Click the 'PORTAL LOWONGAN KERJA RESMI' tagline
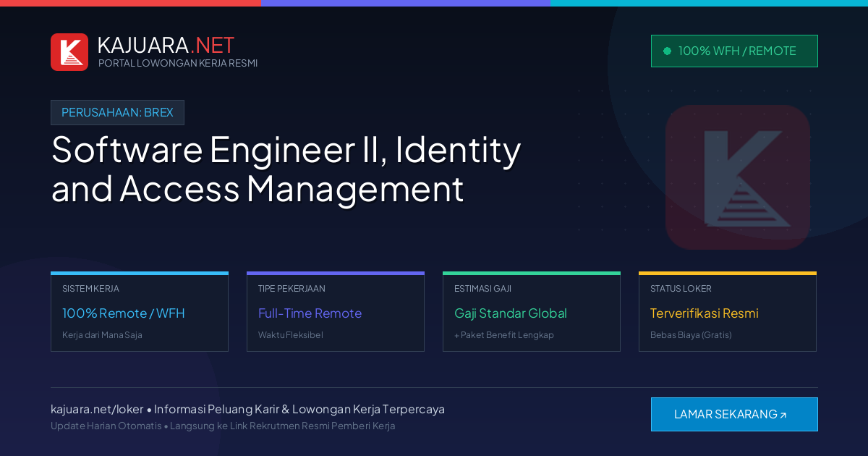Image resolution: width=868 pixels, height=456 pixels. pos(178,63)
